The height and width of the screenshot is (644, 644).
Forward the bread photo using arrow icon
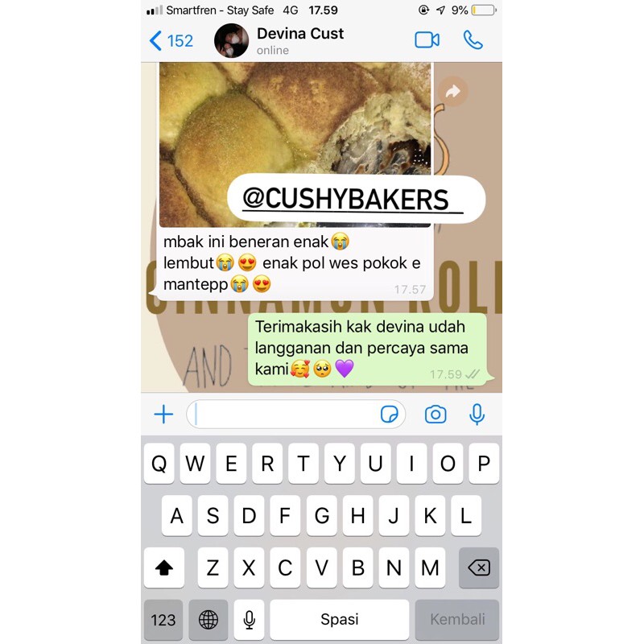[x=452, y=91]
